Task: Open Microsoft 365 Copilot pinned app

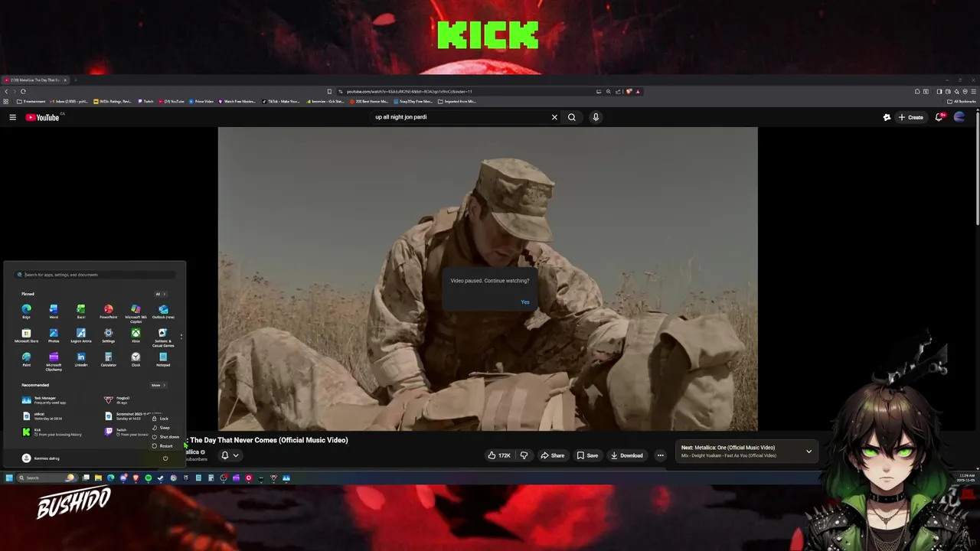Action: [136, 313]
